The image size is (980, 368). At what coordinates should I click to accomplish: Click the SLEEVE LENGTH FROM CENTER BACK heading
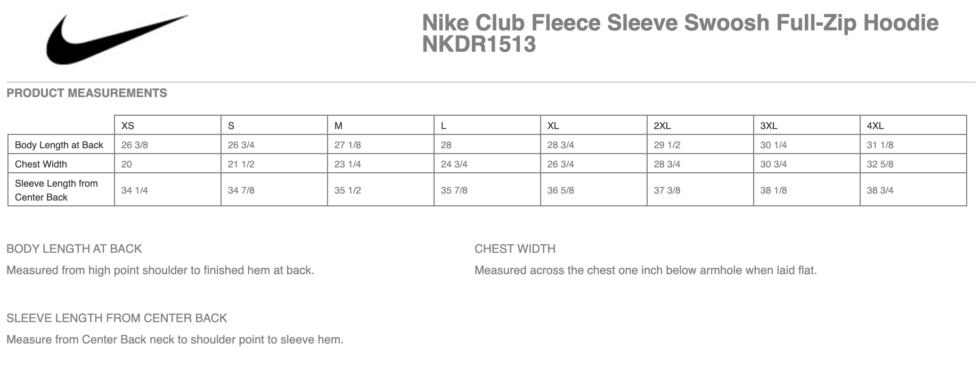point(117,318)
